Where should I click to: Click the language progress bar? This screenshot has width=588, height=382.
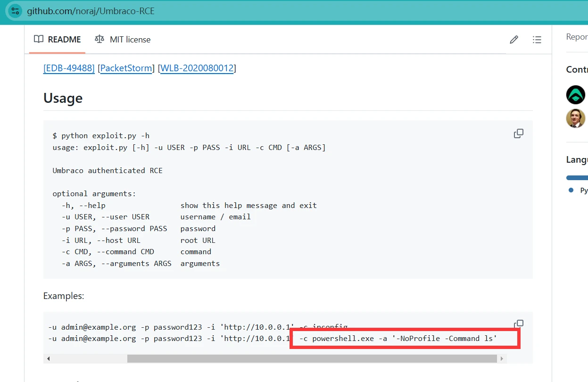[577, 178]
